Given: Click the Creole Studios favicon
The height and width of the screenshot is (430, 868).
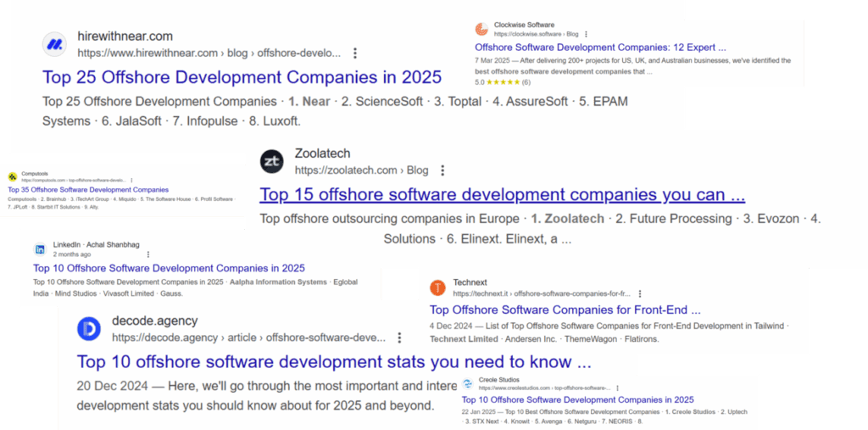Looking at the screenshot, I should click(x=468, y=383).
